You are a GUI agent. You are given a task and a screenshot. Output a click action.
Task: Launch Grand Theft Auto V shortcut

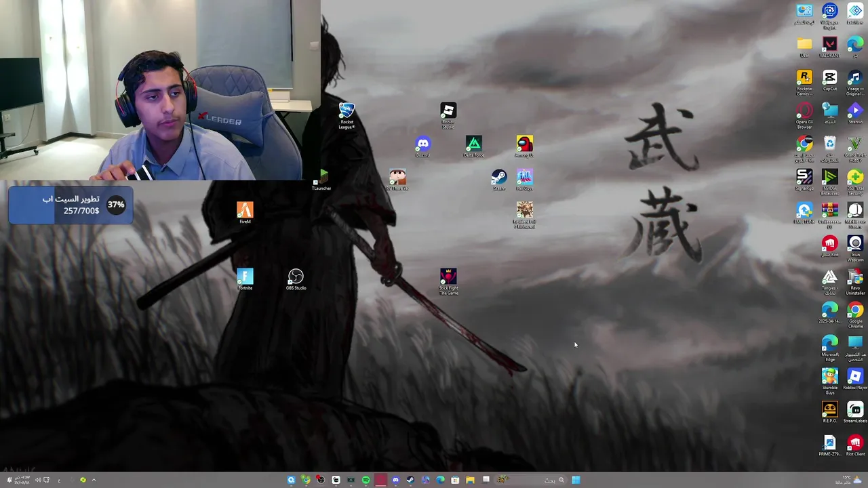click(x=855, y=149)
